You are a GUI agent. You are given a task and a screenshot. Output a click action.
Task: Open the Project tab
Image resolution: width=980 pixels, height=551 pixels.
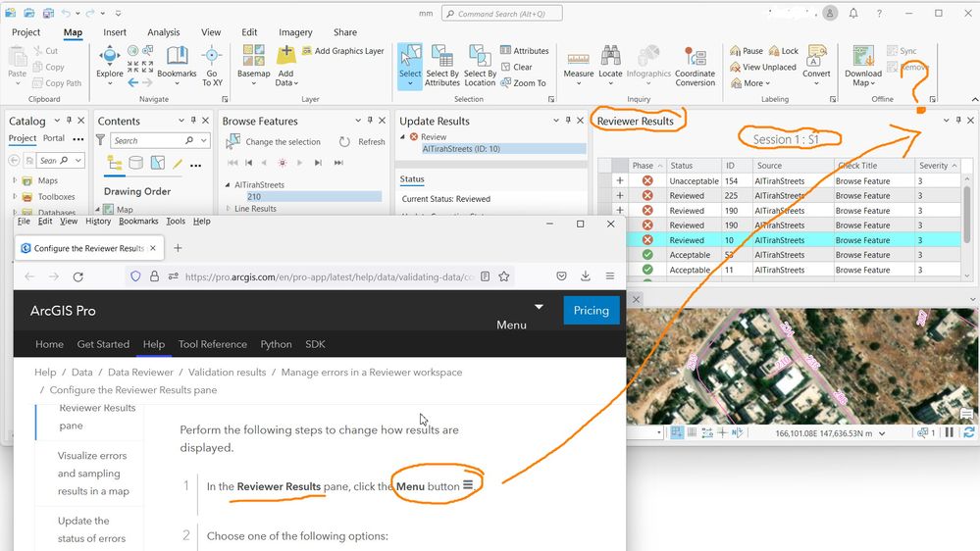[26, 32]
